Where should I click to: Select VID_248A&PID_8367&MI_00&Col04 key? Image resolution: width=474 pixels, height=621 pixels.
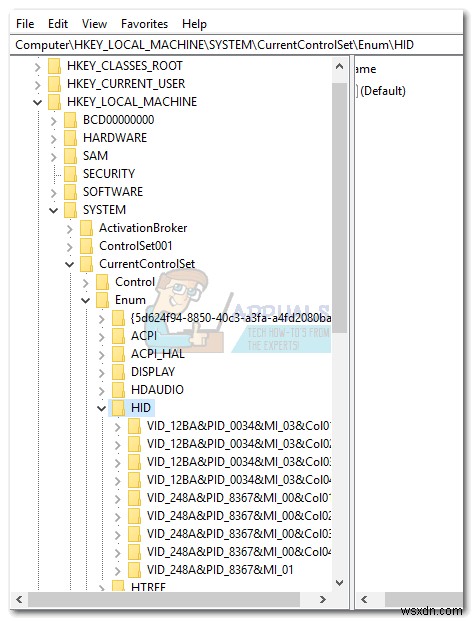(239, 552)
